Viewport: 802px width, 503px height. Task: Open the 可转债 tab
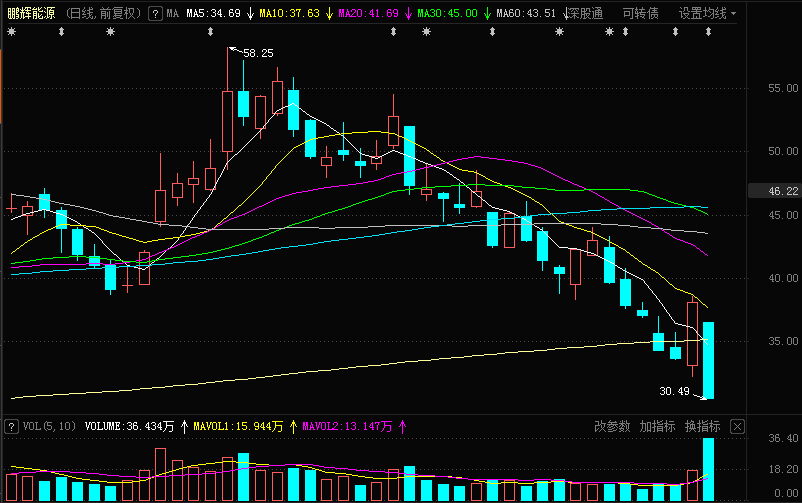coord(640,14)
